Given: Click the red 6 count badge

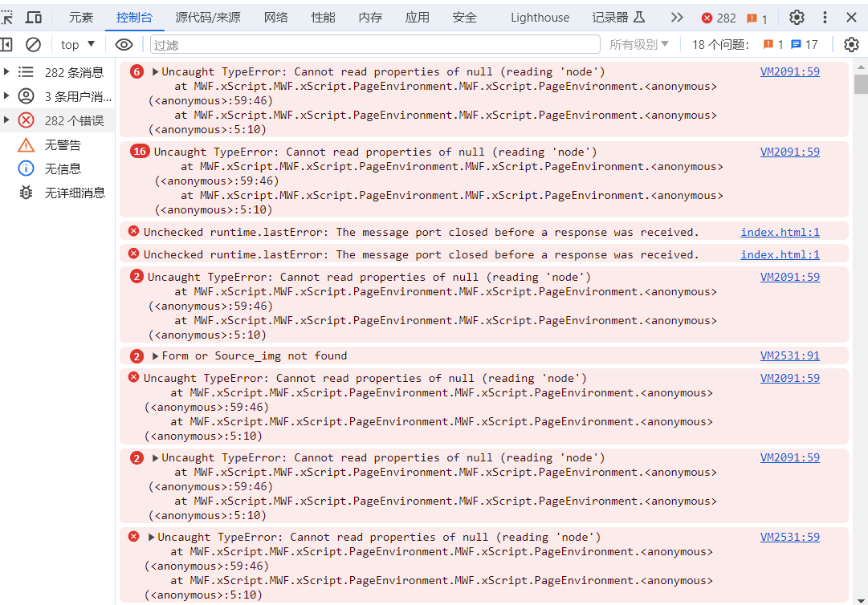Looking at the screenshot, I should click(137, 72).
